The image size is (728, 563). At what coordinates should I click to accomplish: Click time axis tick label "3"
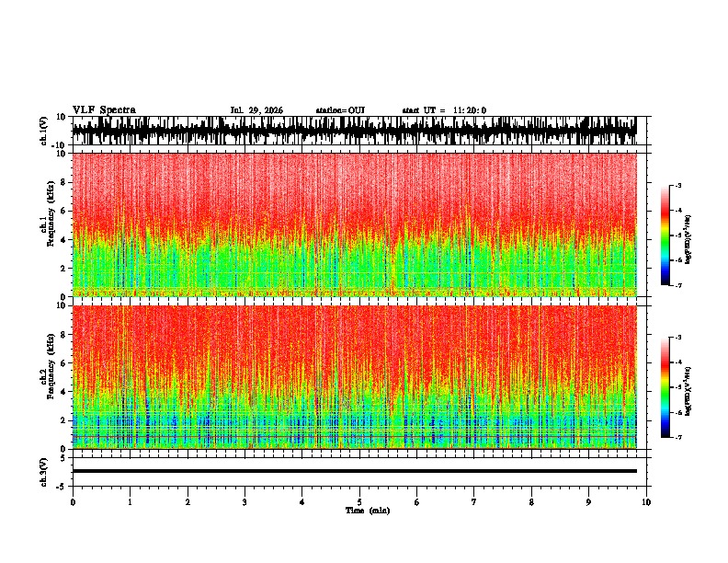pos(245,502)
